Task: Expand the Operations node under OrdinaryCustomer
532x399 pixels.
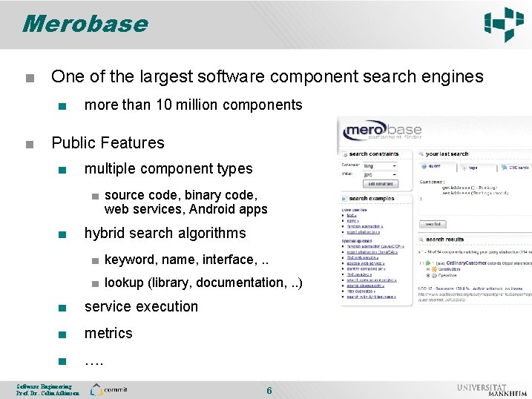Action: [428, 276]
